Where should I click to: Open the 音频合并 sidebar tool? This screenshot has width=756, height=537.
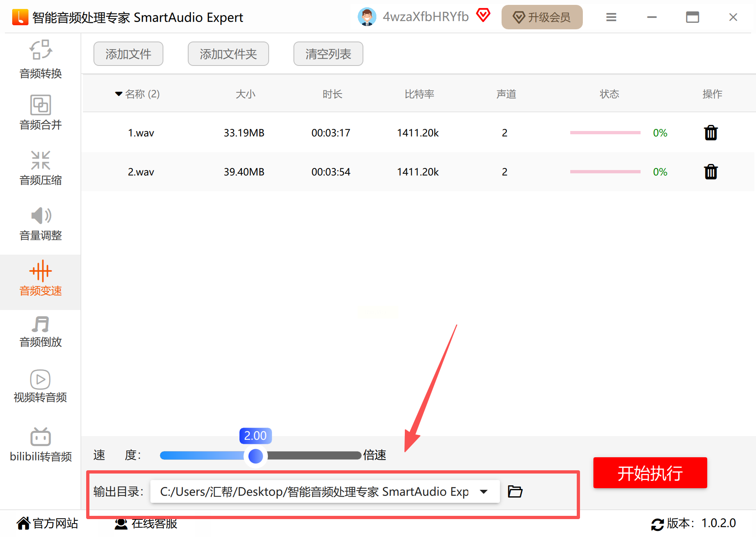(41, 112)
